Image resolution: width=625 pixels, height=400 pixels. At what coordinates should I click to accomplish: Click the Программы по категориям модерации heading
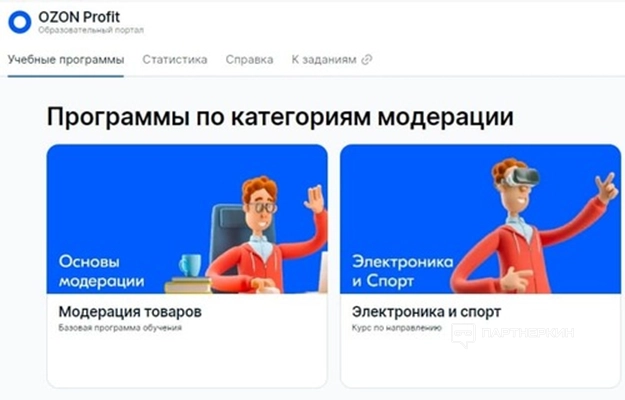coord(280,117)
